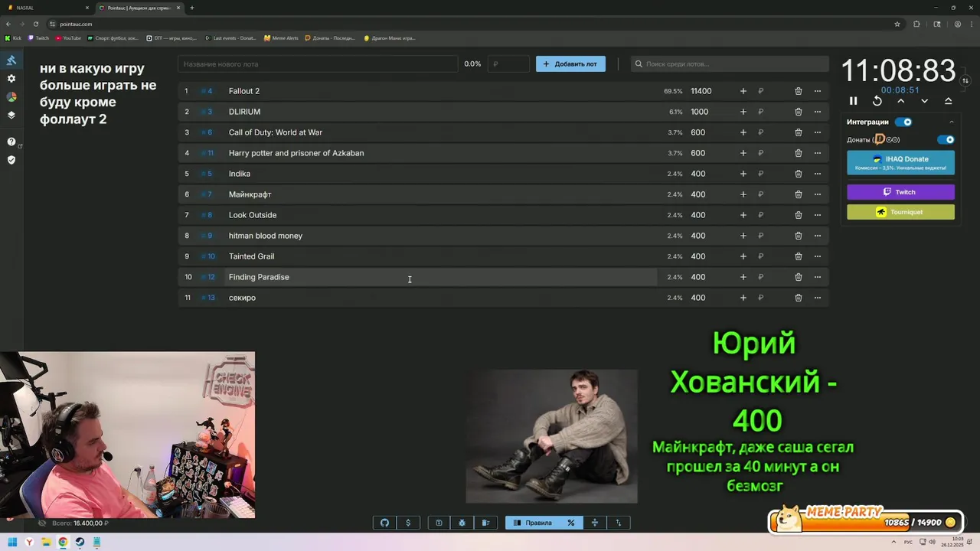Add amount plus for Call of Duty lot

743,132
